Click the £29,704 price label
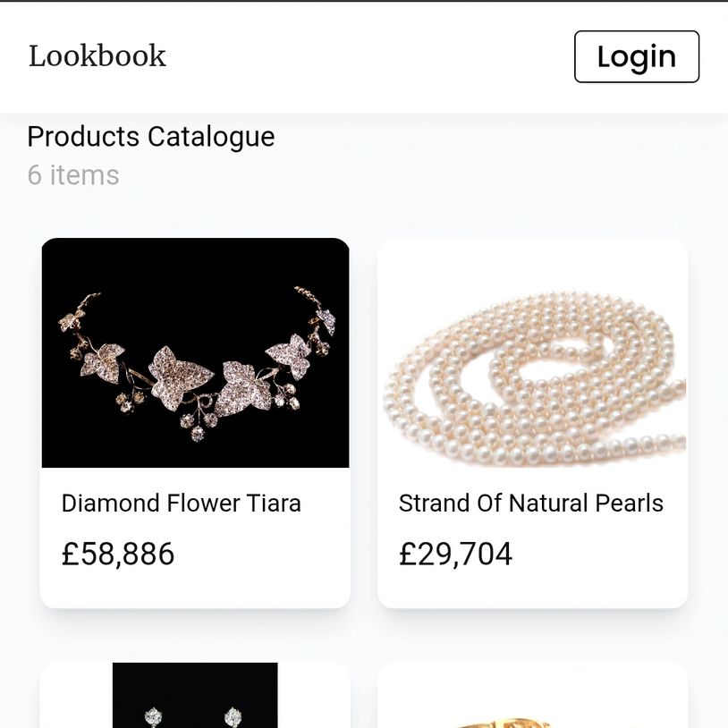Screen dimensions: 728x728 455,554
